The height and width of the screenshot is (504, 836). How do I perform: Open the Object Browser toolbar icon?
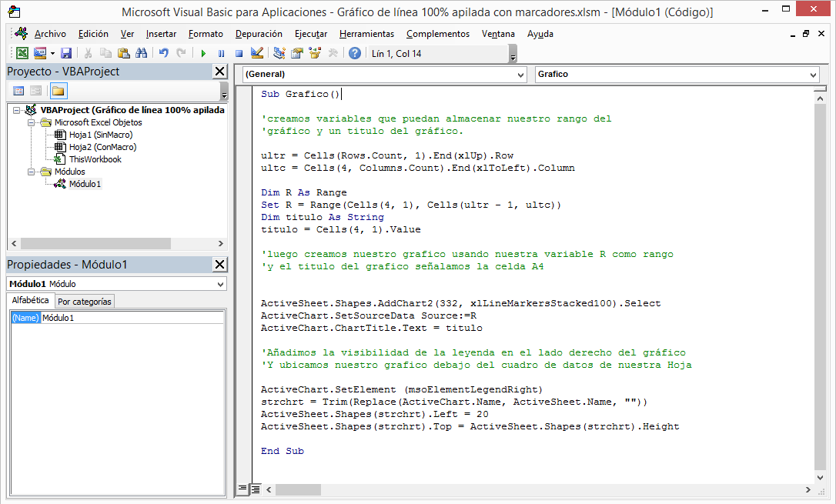pyautogui.click(x=315, y=53)
